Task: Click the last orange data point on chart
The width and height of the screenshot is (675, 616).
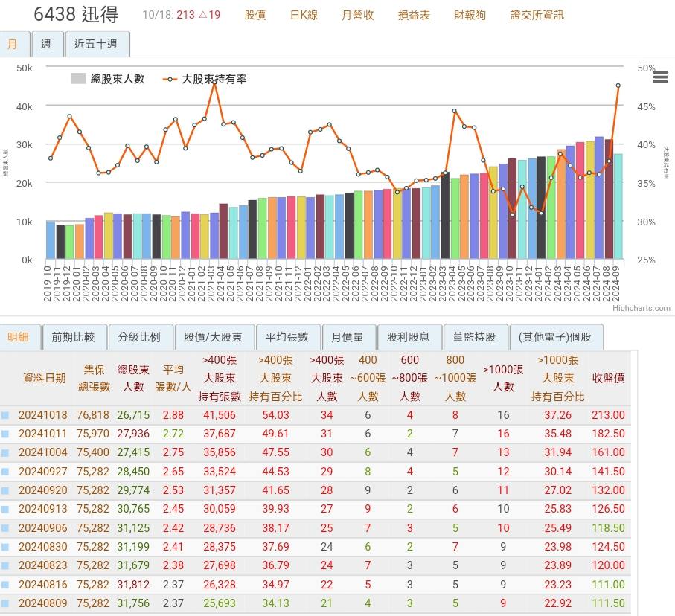Action: tap(618, 86)
